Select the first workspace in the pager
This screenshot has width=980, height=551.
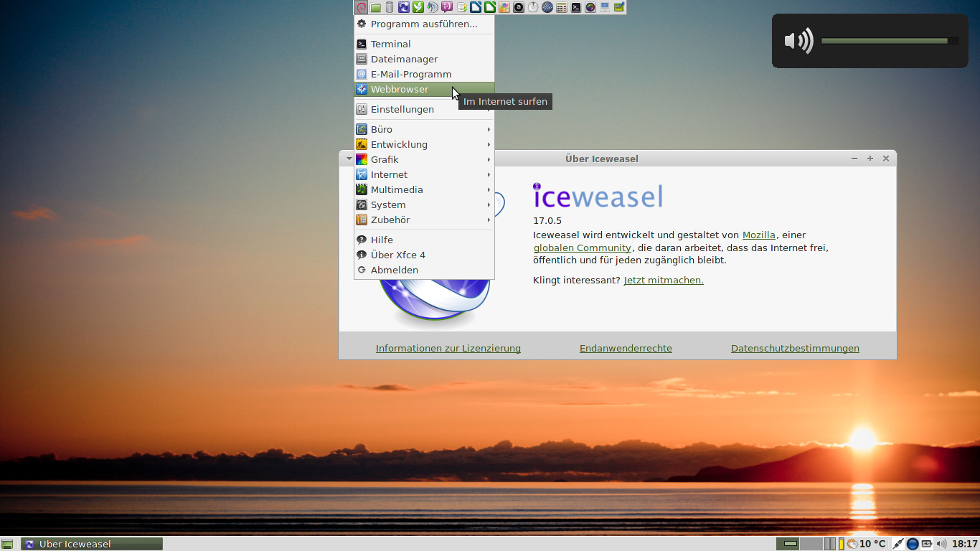788,544
